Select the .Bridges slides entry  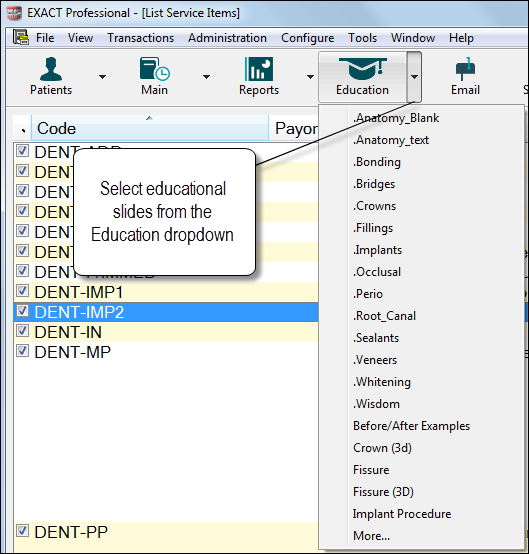tap(374, 184)
